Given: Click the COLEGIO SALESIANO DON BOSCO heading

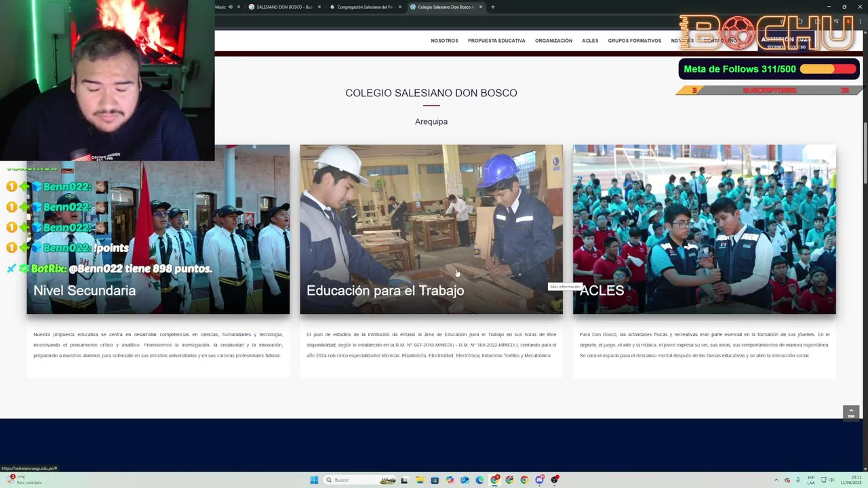Looking at the screenshot, I should (x=431, y=93).
